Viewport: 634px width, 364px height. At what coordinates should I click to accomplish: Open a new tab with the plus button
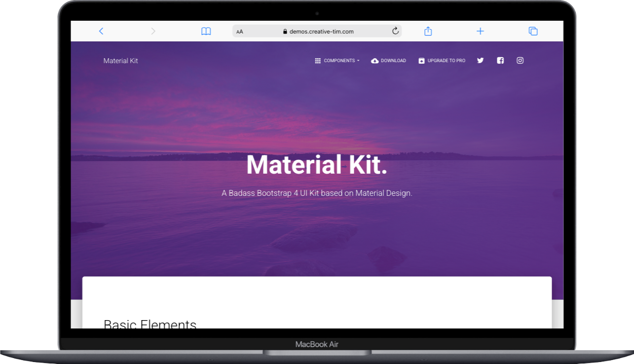click(x=480, y=31)
